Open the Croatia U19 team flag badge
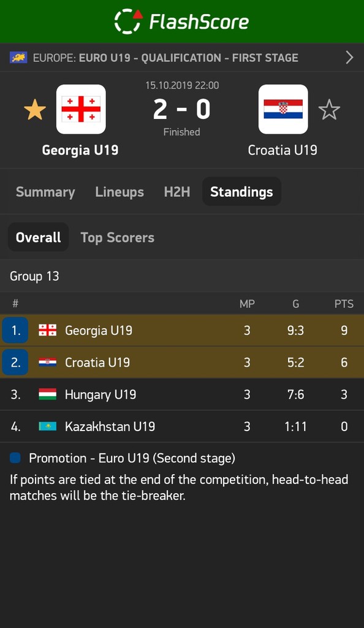The width and height of the screenshot is (364, 628). coord(283,109)
